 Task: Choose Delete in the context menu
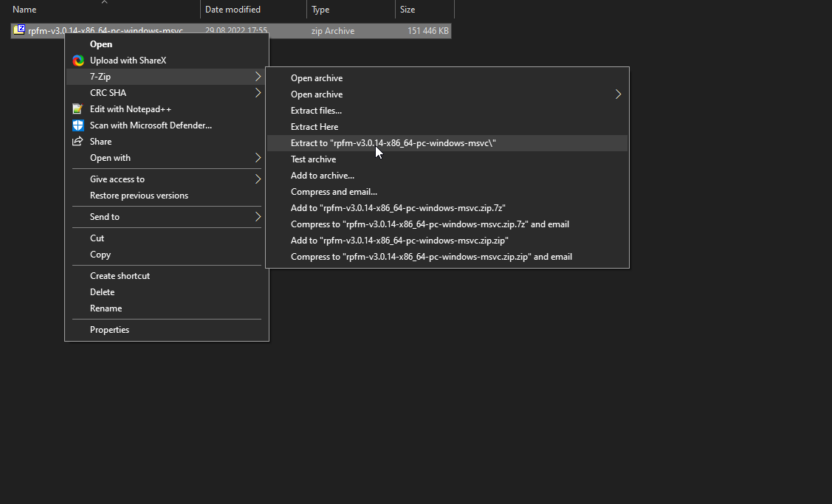click(167, 291)
